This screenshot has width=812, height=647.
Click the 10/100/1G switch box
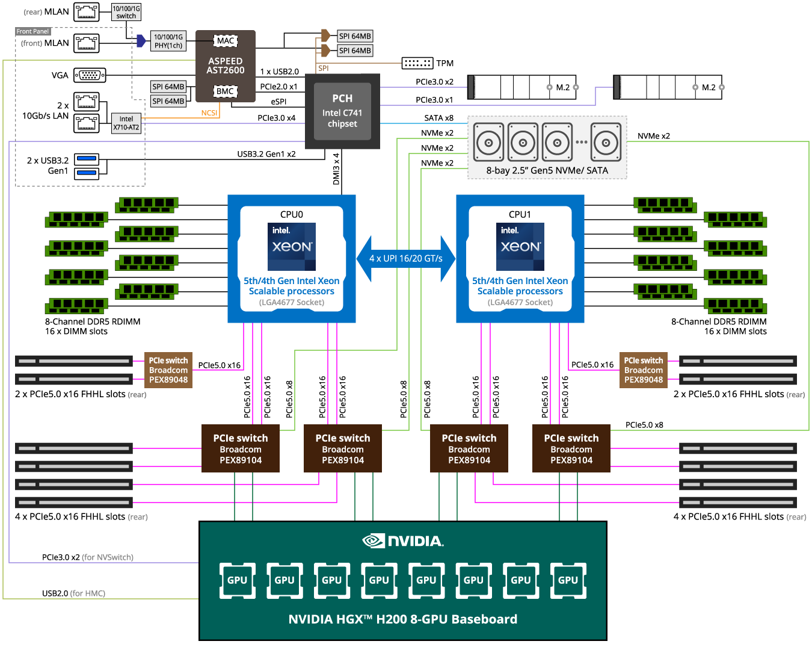point(126,12)
